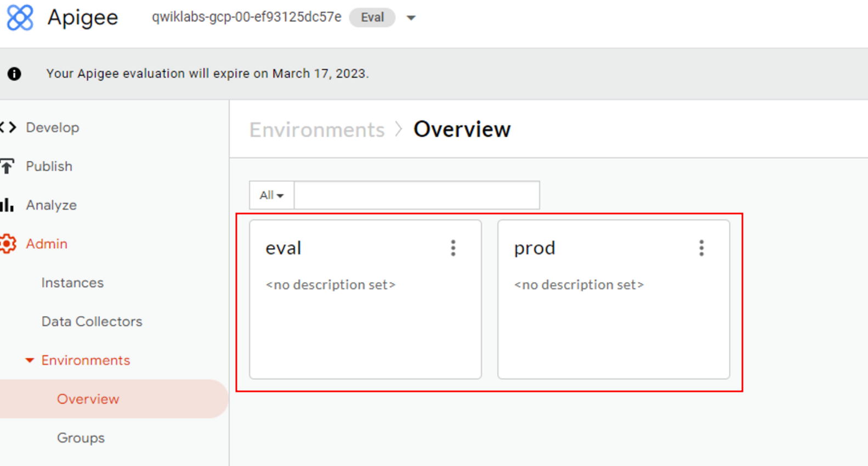Click the info icon in expiration banner
The image size is (868, 466).
pyautogui.click(x=14, y=74)
